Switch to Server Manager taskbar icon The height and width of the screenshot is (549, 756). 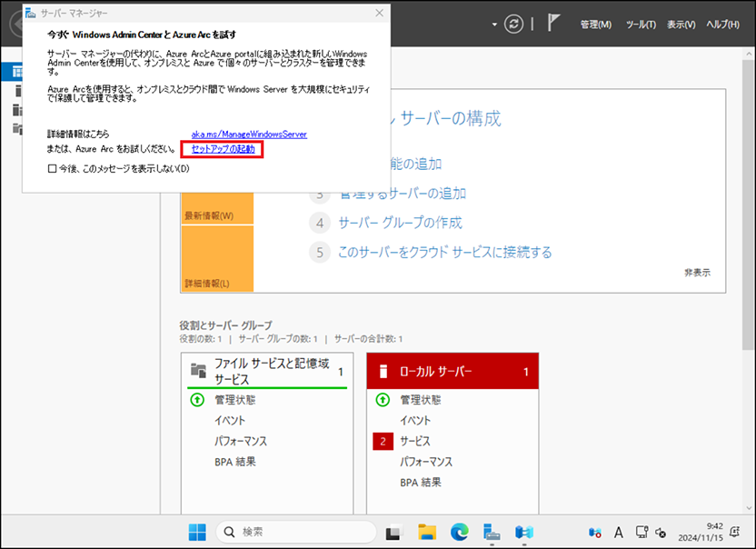[x=492, y=532]
